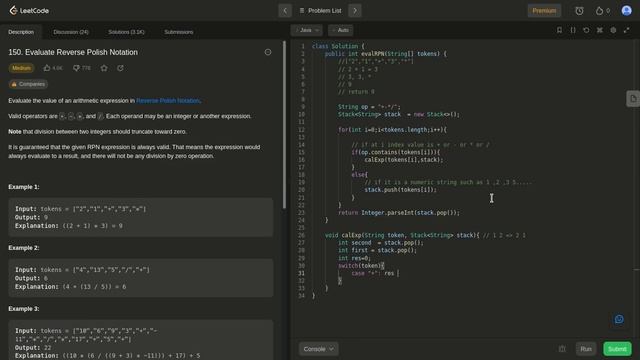640x360 pixels.
Task: Star the problem as favorite
Action: click(x=104, y=68)
